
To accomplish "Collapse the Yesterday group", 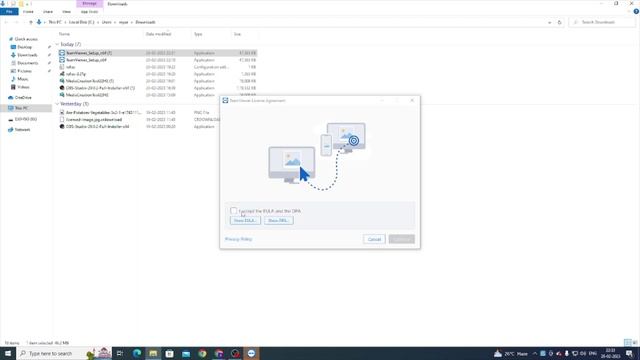I will coord(57,104).
